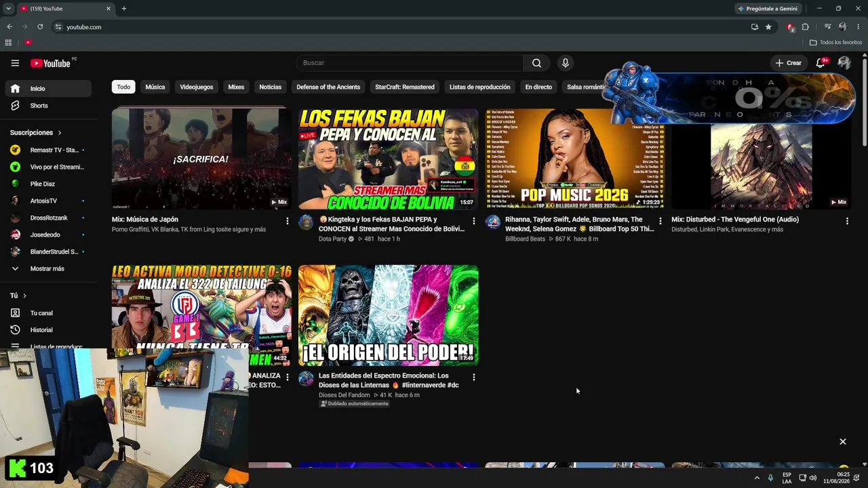
Task: Open the Dota Party channel avatar
Action: click(306, 222)
